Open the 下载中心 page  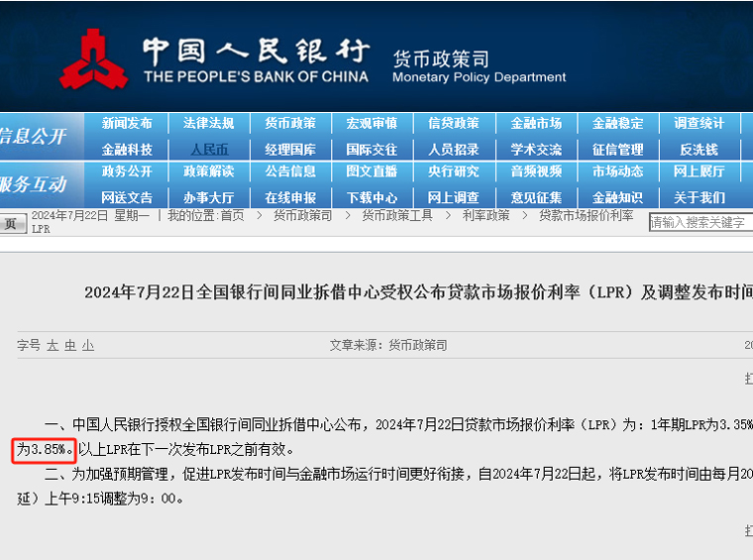point(372,197)
